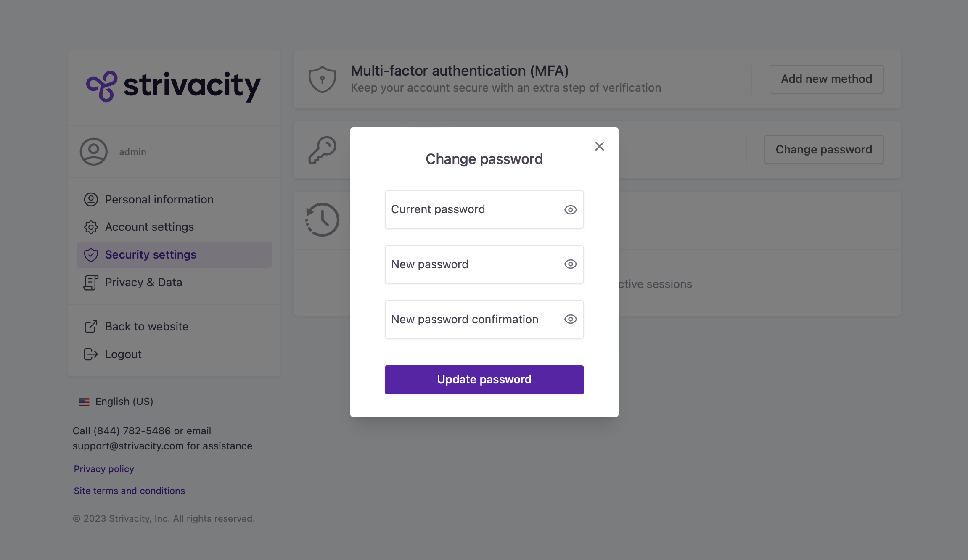Click the key icon beside password section
This screenshot has width=968, height=560.
pyautogui.click(x=322, y=150)
